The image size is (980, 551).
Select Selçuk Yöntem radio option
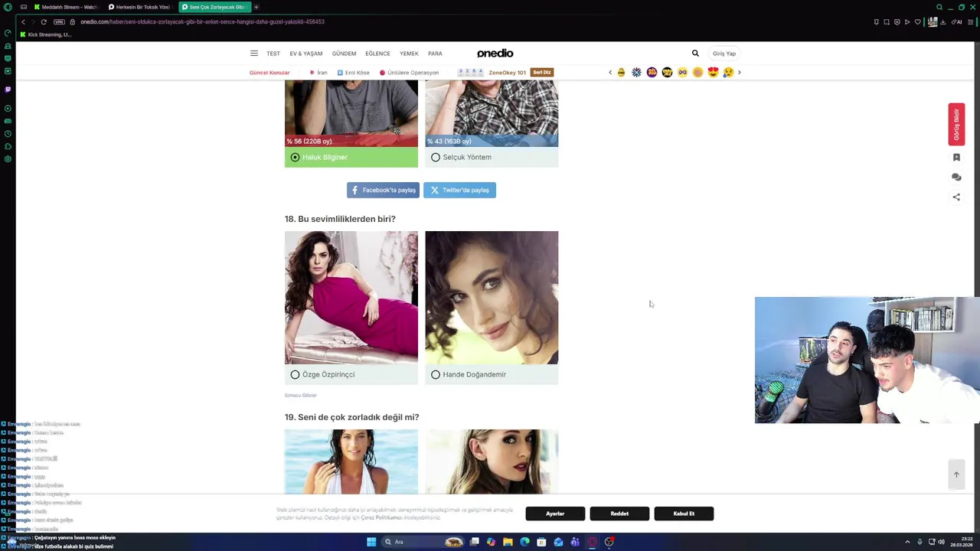[436, 157]
